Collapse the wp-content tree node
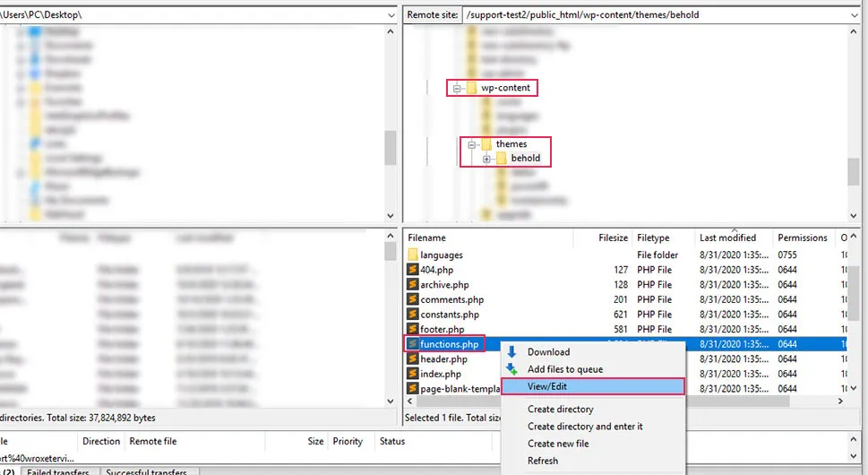Image resolution: width=868 pixels, height=475 pixels. click(x=457, y=88)
